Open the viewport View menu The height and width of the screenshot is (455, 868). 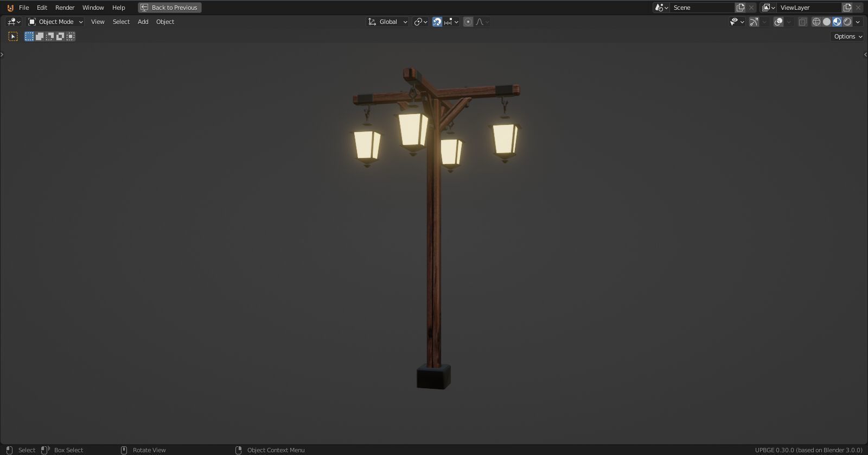click(98, 22)
